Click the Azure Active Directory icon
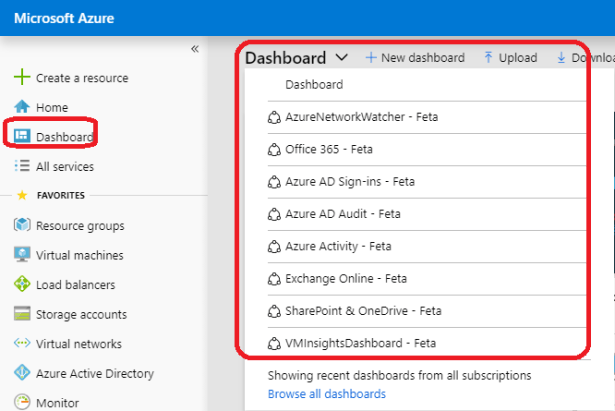 (x=22, y=372)
